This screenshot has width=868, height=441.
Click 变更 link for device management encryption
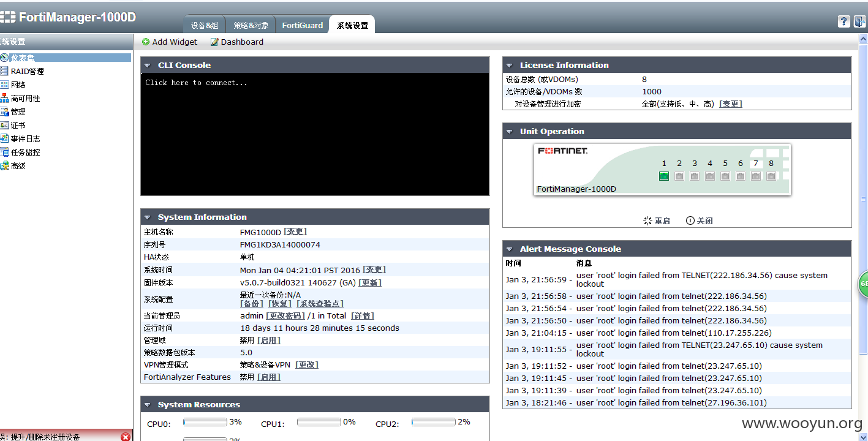731,104
